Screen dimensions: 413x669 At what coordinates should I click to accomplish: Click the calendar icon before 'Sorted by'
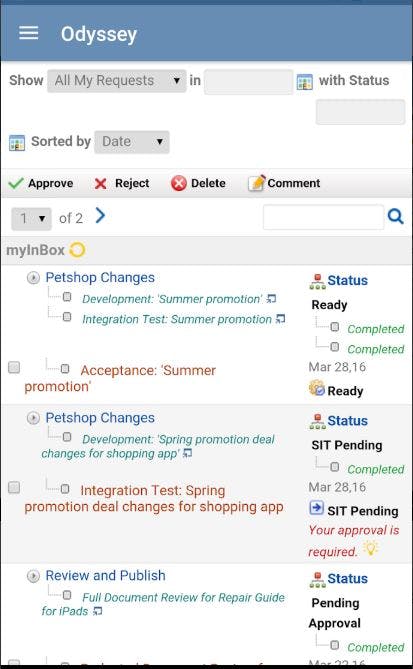coord(17,143)
